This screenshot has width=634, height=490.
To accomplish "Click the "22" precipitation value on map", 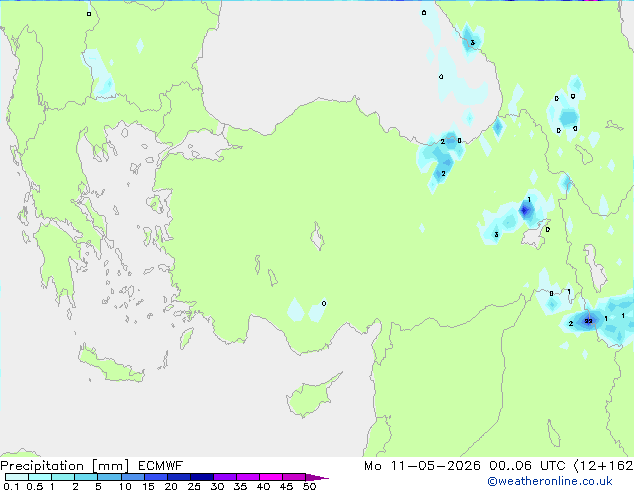I will [x=588, y=321].
